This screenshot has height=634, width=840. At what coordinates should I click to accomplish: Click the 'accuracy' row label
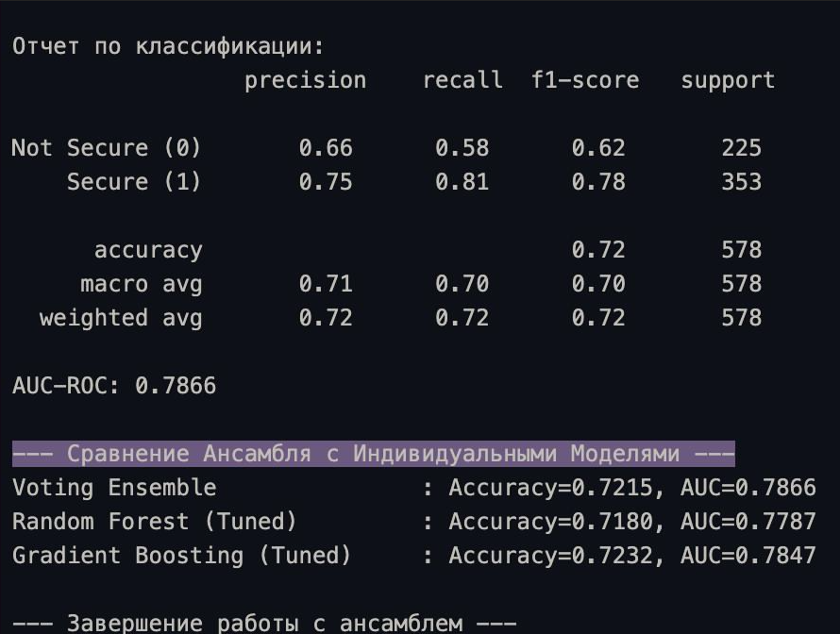click(x=148, y=250)
